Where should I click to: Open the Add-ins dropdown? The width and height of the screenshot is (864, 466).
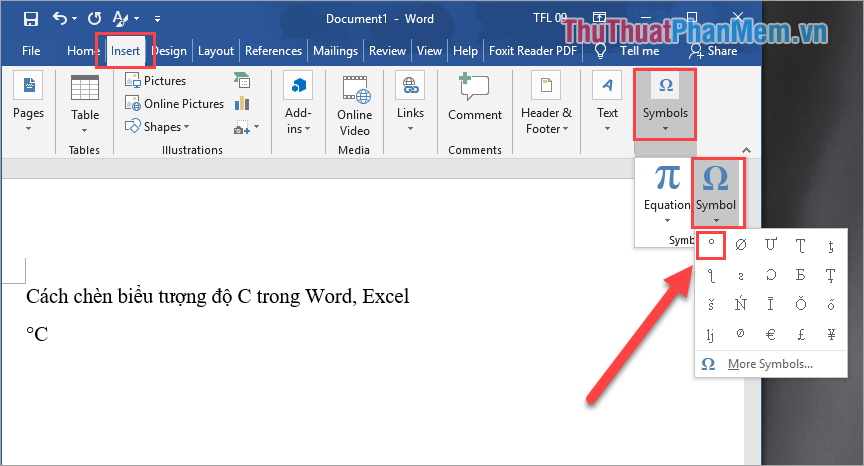(x=298, y=102)
